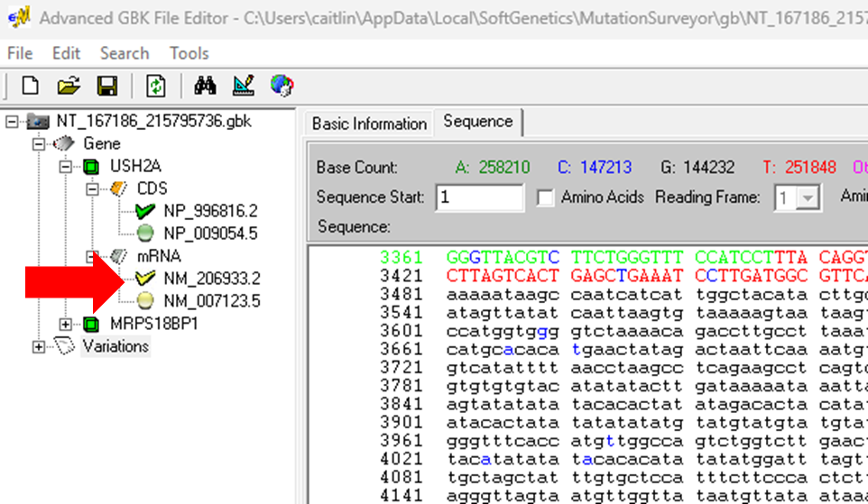Select NP_996816.2 in the tree
The width and height of the screenshot is (868, 504).
click(x=210, y=211)
